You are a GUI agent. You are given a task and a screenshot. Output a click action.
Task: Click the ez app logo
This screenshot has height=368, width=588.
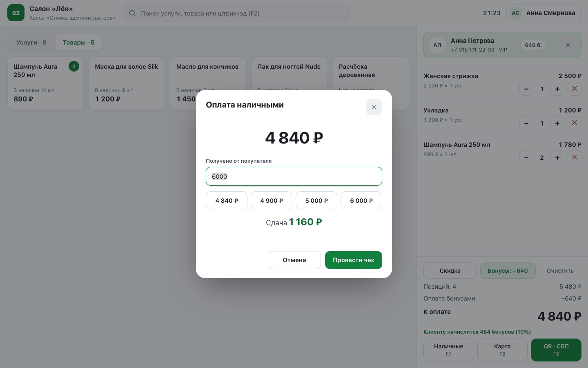pyautogui.click(x=16, y=13)
